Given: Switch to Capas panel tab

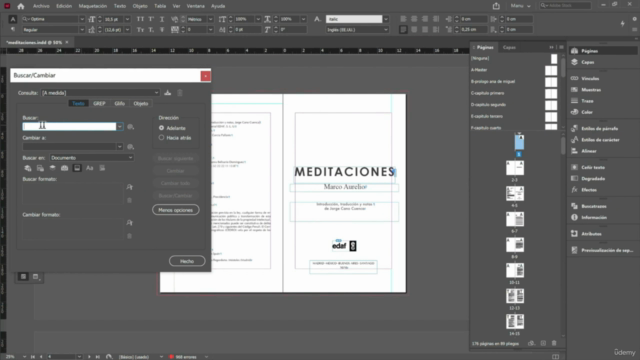Looking at the screenshot, I should pyautogui.click(x=509, y=47).
